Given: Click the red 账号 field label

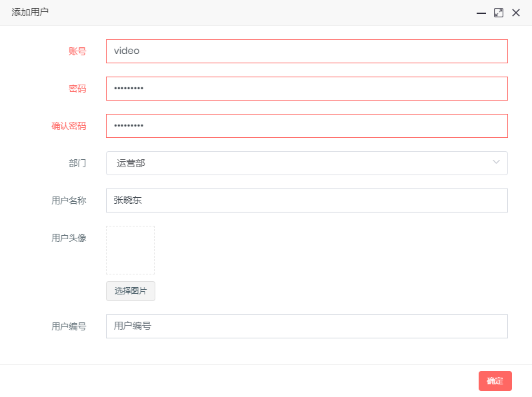Looking at the screenshot, I should pyautogui.click(x=77, y=51).
